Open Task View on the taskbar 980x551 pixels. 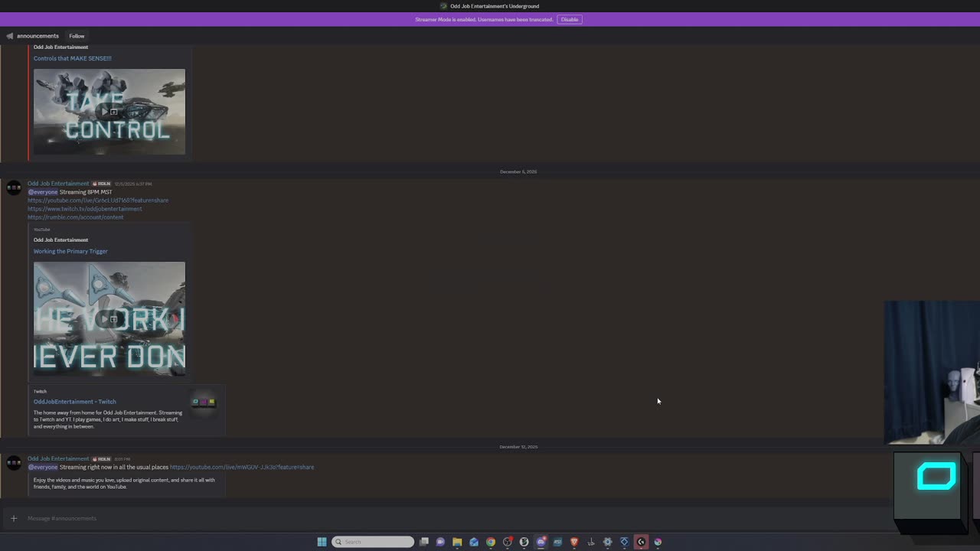click(423, 542)
